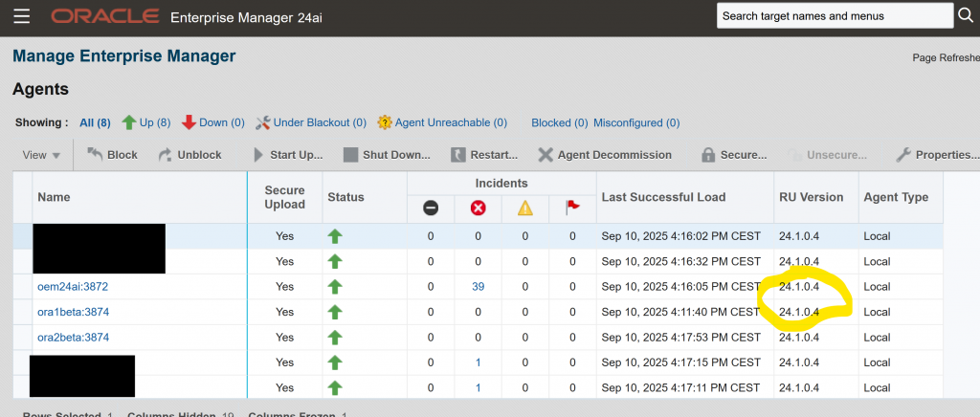Show agents Under Blackout
Viewport: 980px width, 417px height.
311,122
